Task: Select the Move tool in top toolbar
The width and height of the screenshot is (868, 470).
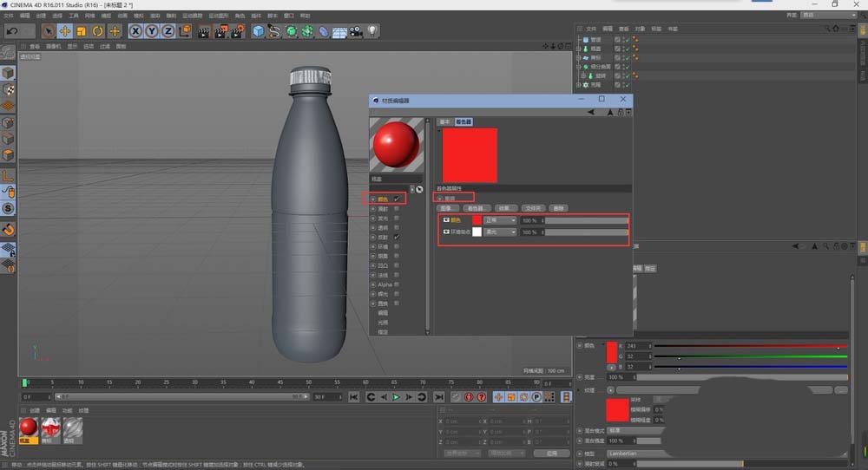Action: click(64, 31)
